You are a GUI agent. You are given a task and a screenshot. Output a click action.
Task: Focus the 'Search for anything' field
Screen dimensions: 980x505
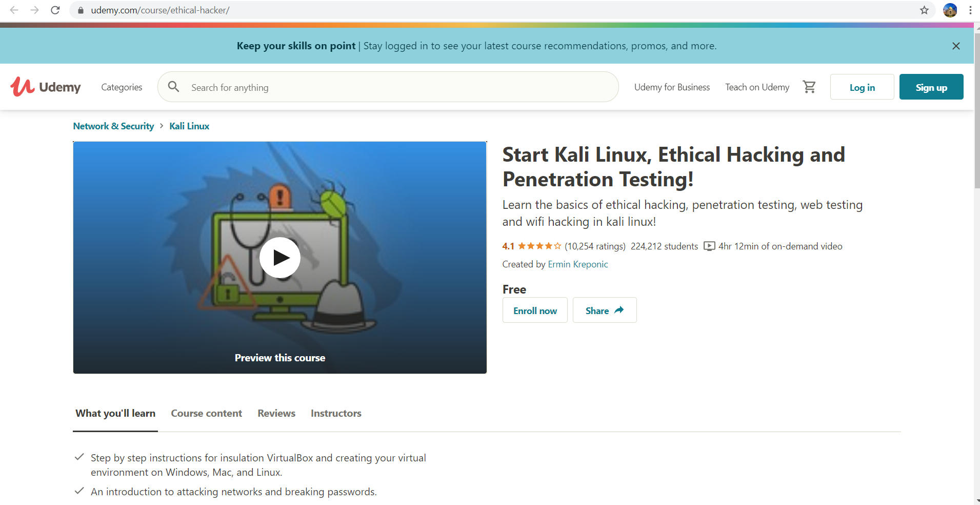point(388,87)
